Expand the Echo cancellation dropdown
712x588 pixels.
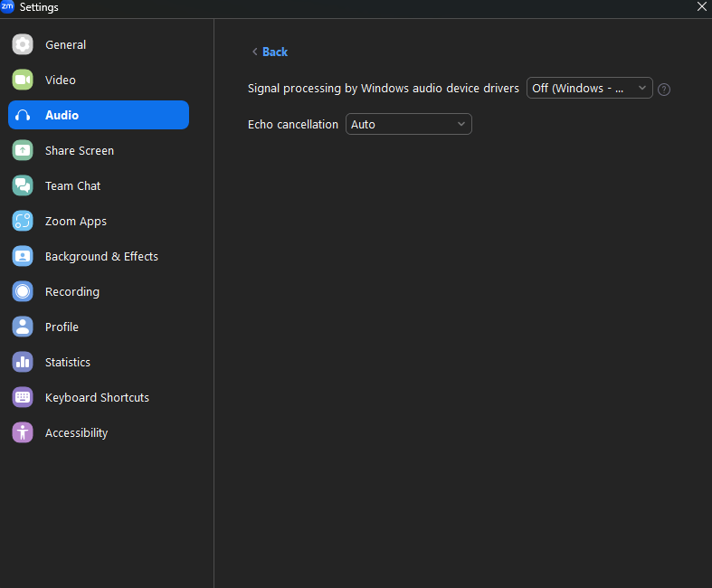(408, 124)
